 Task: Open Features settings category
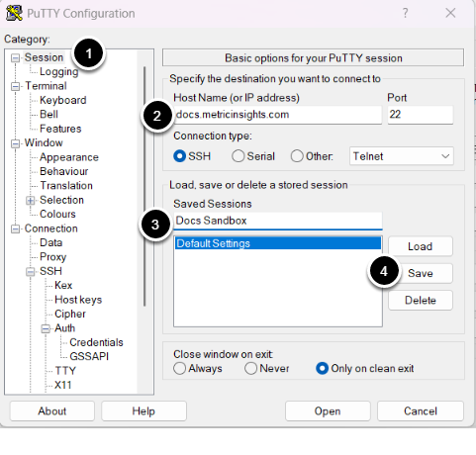[60, 129]
